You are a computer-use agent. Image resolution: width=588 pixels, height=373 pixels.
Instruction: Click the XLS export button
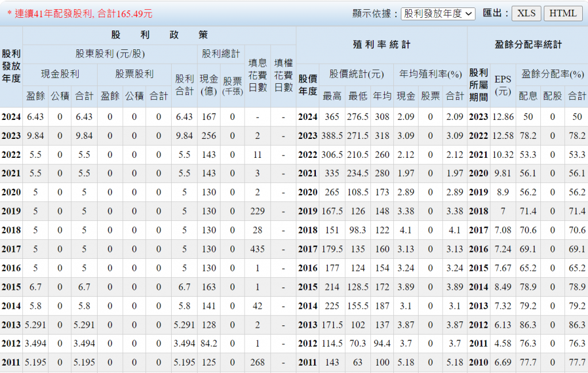[526, 13]
